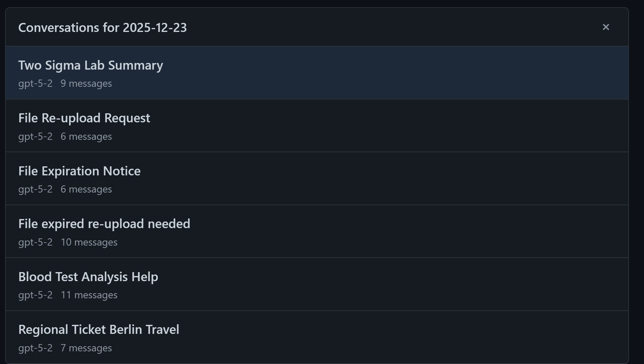Open the Regional Ticket Berlin Travel conversation
The height and width of the screenshot is (364, 644).
click(99, 330)
